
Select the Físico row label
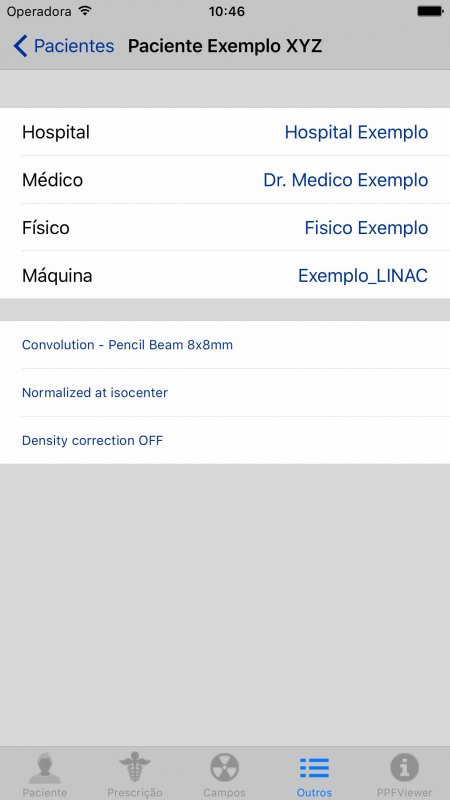click(x=45, y=228)
